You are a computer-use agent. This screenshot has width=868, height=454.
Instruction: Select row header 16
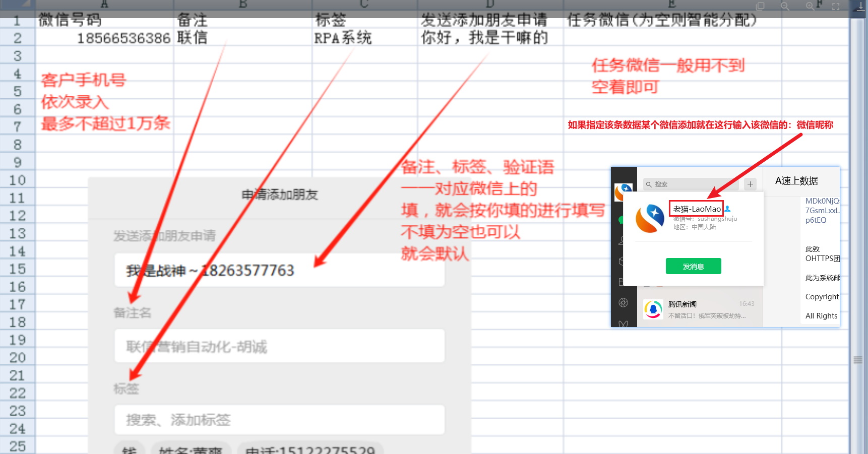[x=18, y=287]
